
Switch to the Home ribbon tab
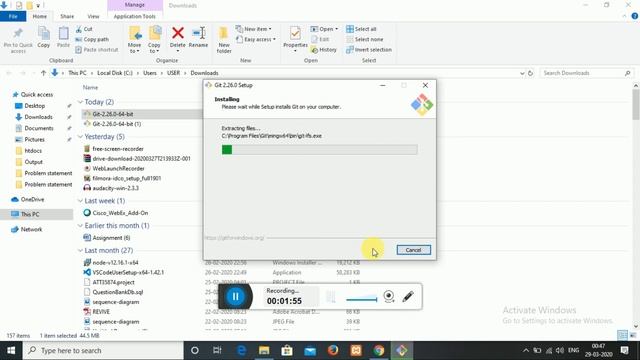40,16
